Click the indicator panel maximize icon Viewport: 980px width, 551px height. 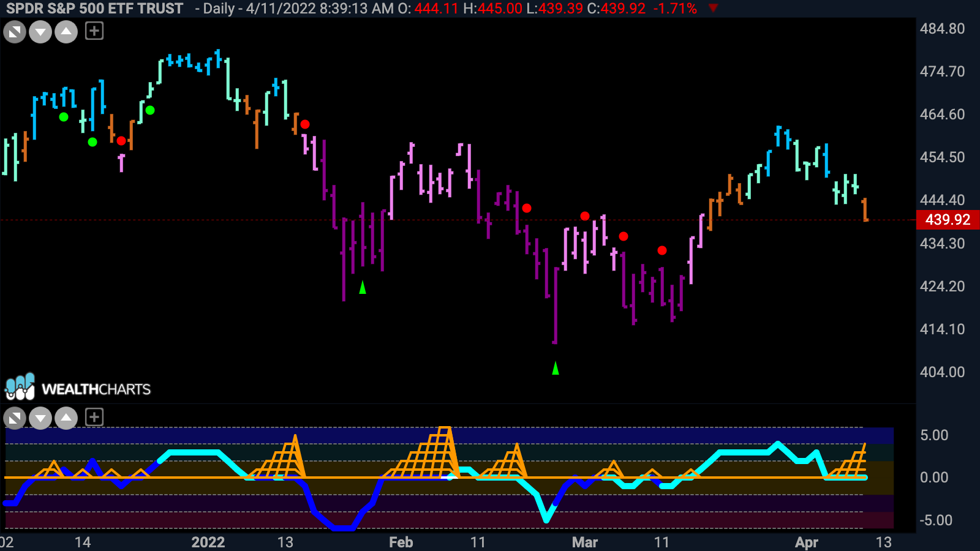tap(15, 419)
